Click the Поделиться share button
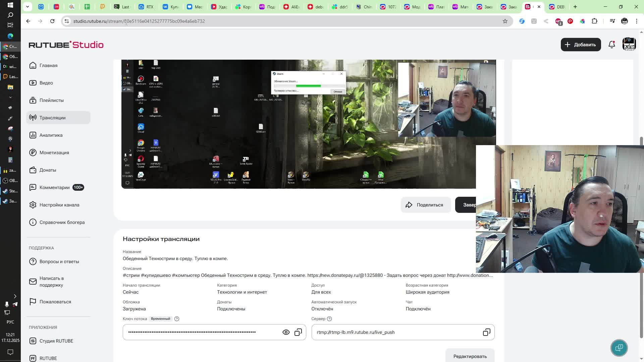The height and width of the screenshot is (362, 644). tap(425, 205)
